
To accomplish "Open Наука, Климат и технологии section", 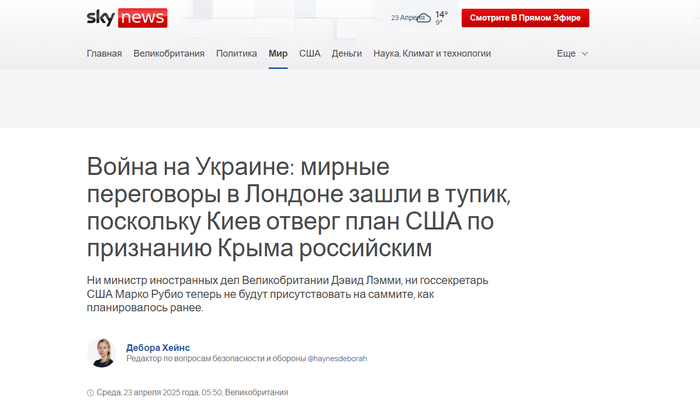I will [x=433, y=53].
